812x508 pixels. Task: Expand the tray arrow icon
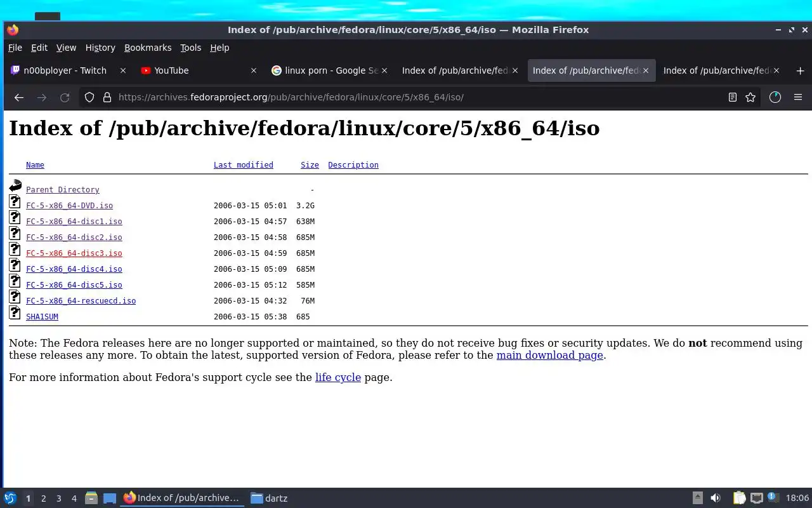point(698,498)
